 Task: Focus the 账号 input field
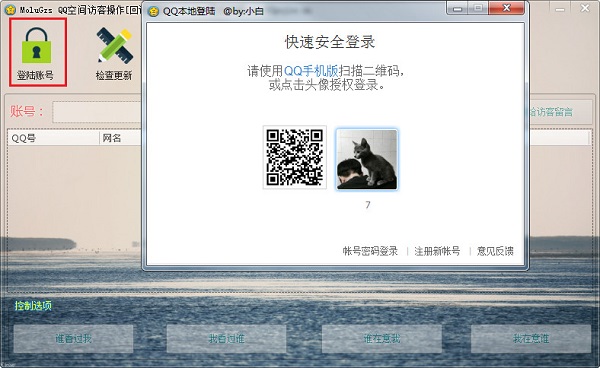coord(97,112)
